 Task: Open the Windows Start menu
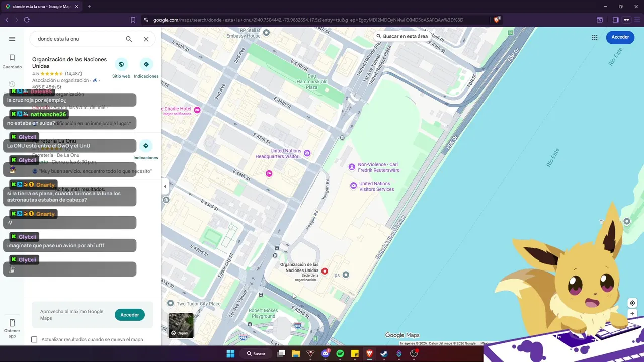(x=230, y=353)
